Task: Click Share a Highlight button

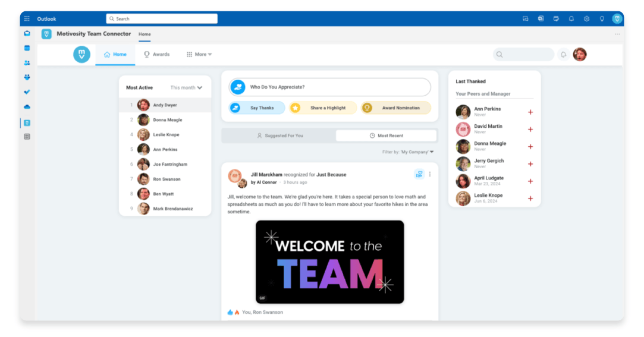Action: coord(323,108)
